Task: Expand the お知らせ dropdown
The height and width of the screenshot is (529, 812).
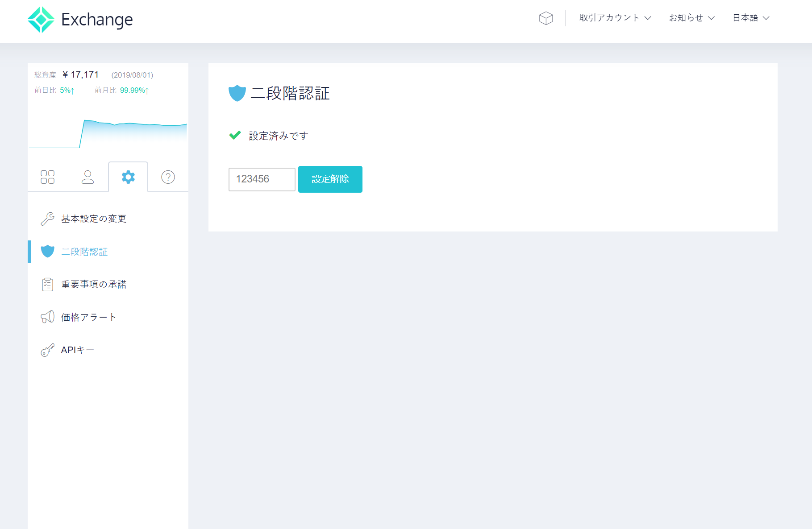Action: (x=690, y=17)
